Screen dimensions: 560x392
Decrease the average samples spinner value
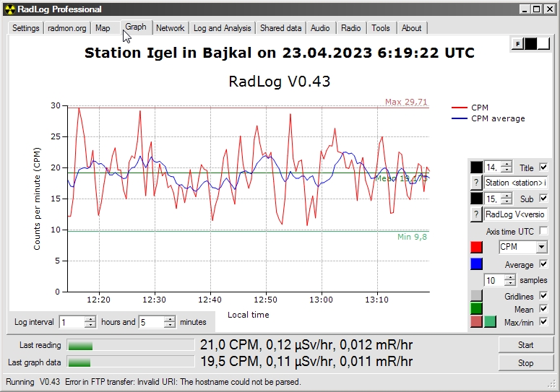coord(510,283)
